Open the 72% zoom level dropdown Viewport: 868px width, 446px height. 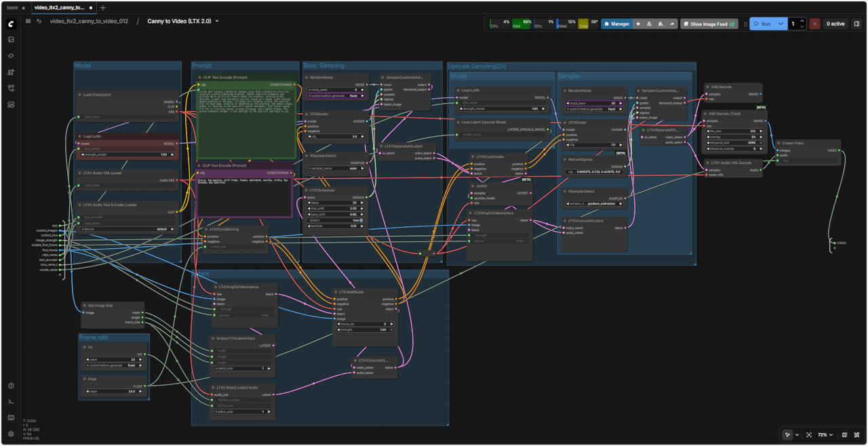pyautogui.click(x=825, y=434)
